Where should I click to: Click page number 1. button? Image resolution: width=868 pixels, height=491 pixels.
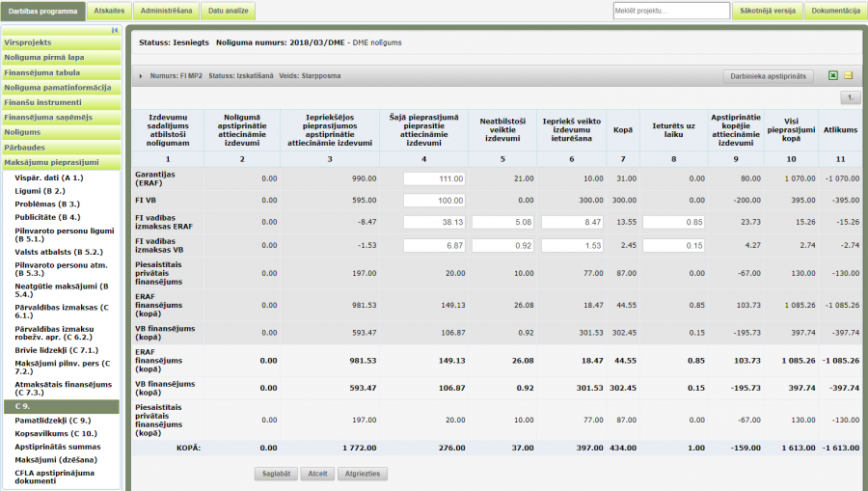[851, 97]
